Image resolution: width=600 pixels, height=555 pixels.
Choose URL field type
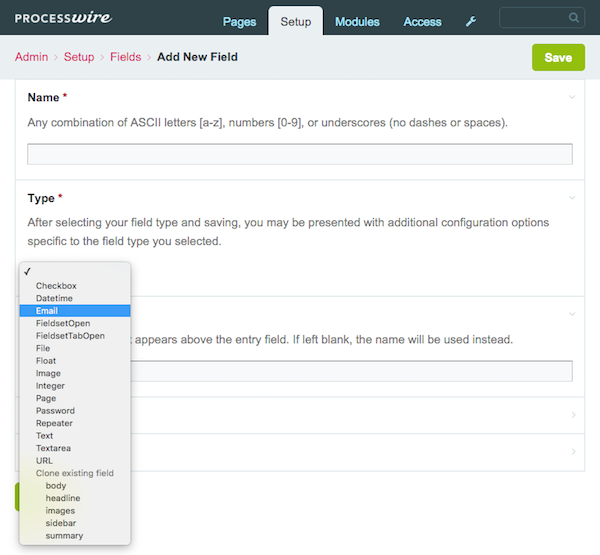point(75,461)
